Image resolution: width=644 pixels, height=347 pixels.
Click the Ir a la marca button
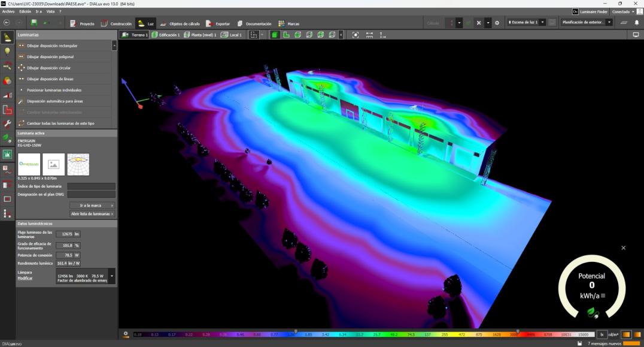tap(92, 205)
